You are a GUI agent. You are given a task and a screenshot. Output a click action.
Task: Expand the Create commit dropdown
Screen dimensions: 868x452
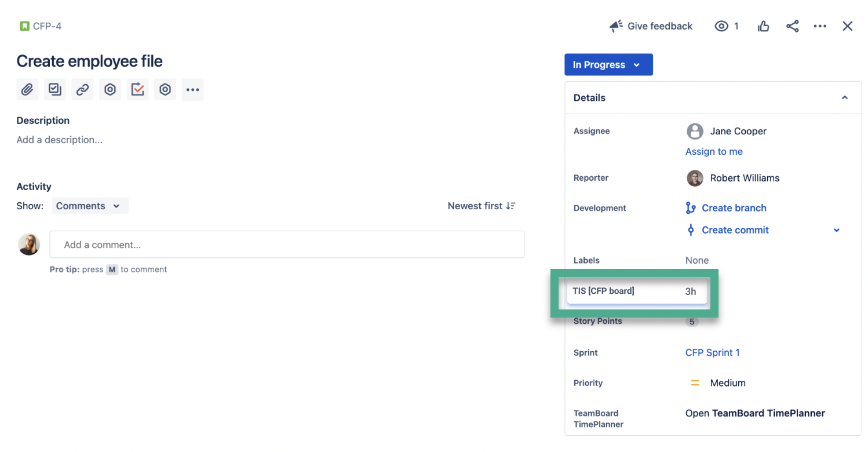[x=836, y=230]
